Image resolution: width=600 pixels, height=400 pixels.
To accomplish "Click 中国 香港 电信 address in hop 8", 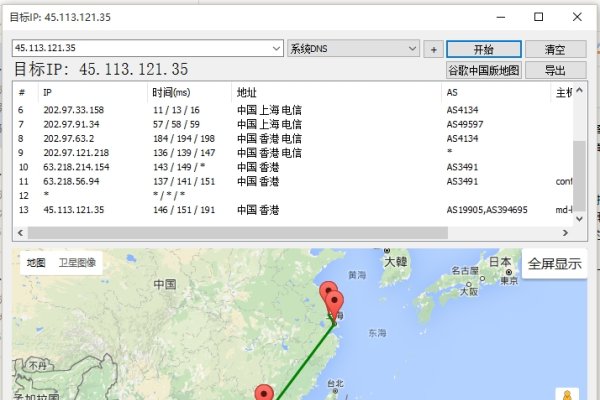I will [269, 138].
